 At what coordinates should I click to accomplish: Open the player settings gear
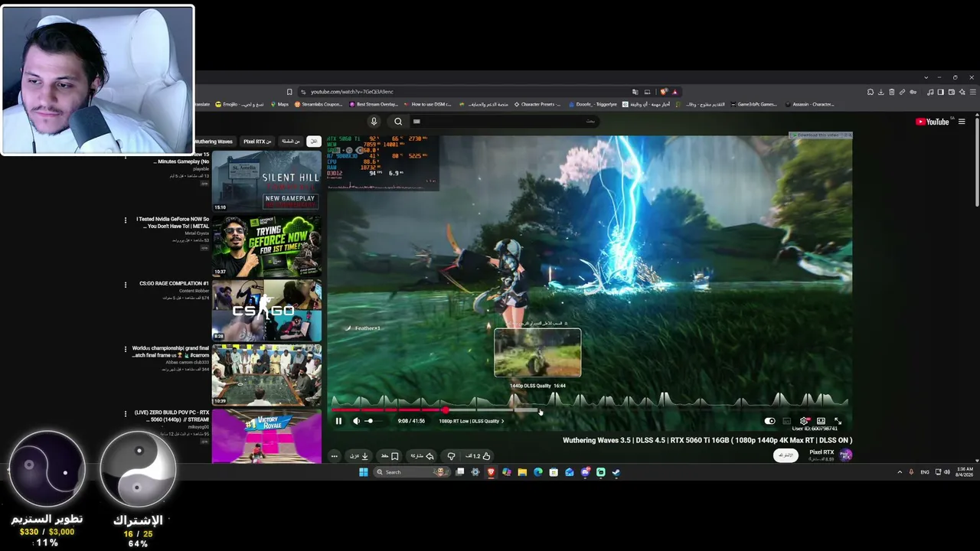pyautogui.click(x=804, y=421)
